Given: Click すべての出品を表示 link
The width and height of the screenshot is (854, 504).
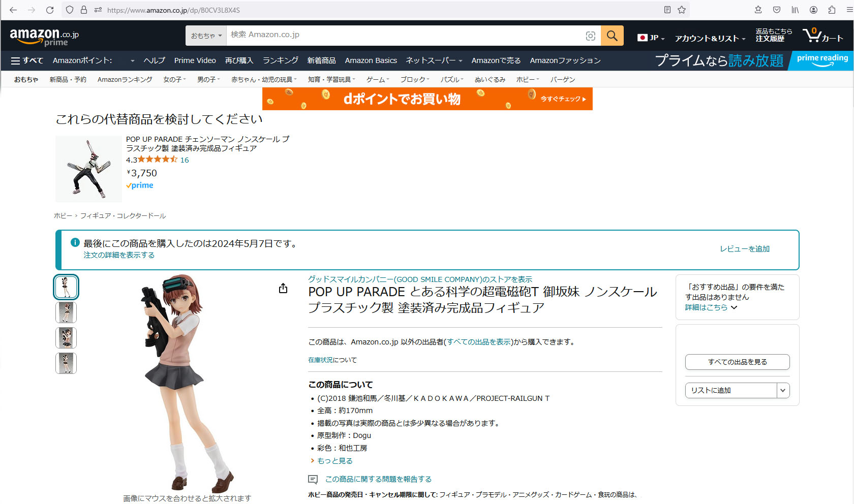Looking at the screenshot, I should 479,342.
